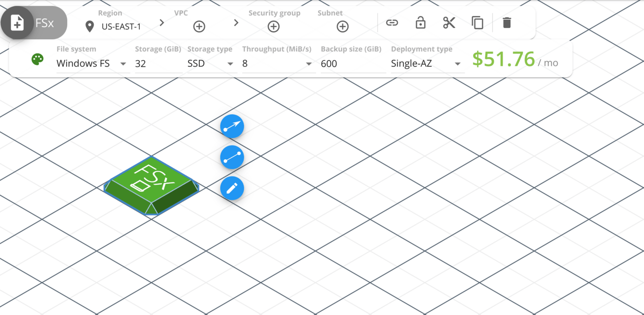Screen dimensions: 644x315
Task: Click the region location pin icon
Action: [90, 27]
